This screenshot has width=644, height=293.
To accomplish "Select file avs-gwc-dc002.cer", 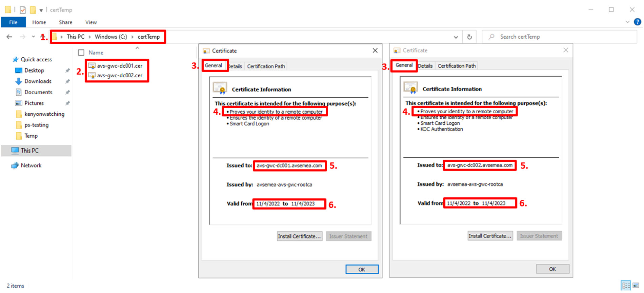I will point(120,75).
